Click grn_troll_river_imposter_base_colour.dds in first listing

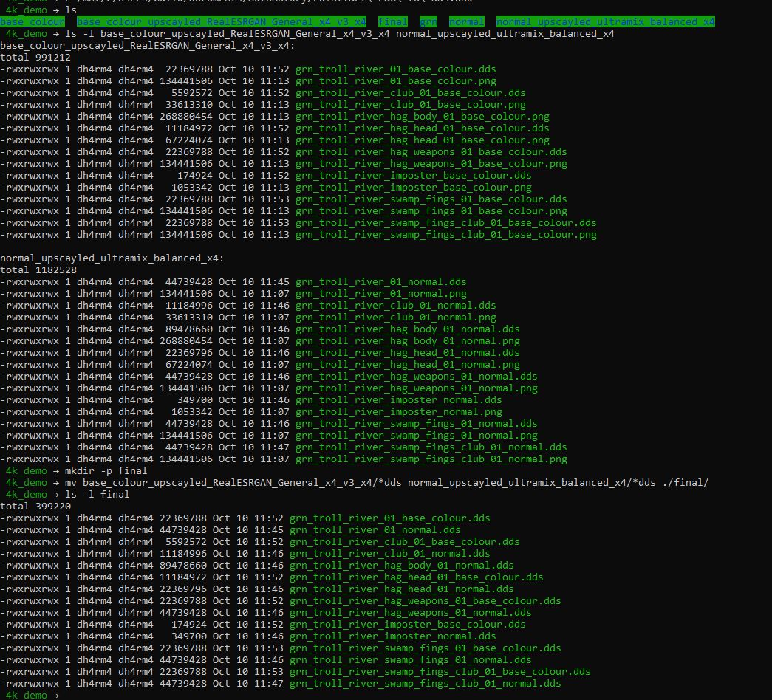point(414,176)
